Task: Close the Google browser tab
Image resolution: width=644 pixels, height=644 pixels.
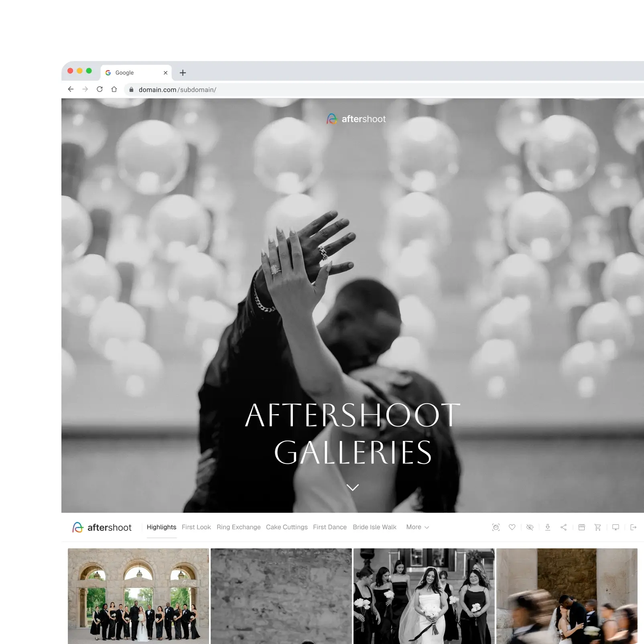Action: (165, 73)
